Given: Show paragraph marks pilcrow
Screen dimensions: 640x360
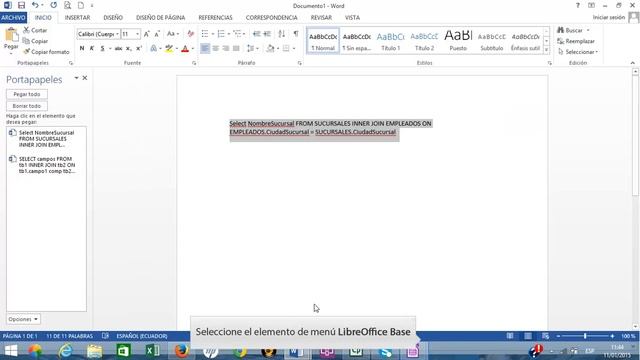Looking at the screenshot, I should pyautogui.click(x=296, y=34).
